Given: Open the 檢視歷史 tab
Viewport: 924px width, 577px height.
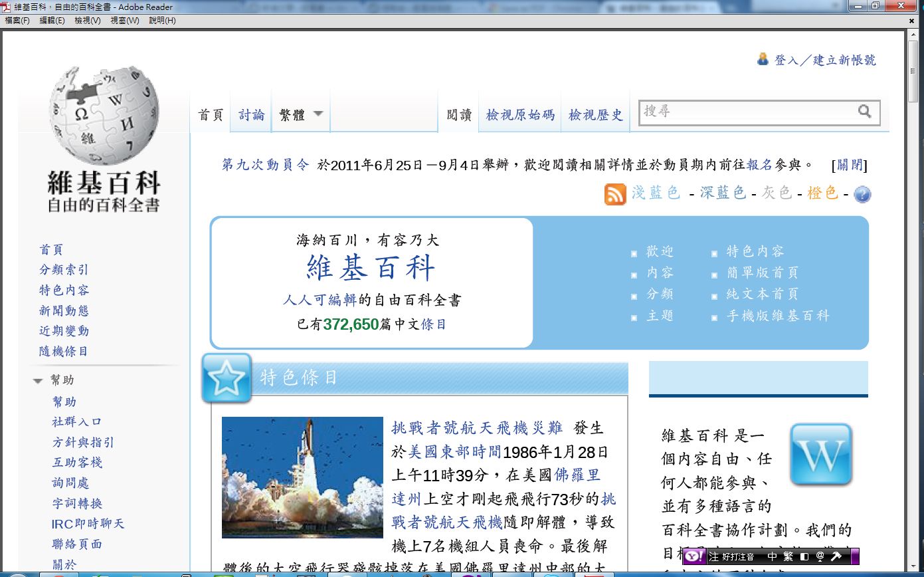Looking at the screenshot, I should tap(596, 115).
